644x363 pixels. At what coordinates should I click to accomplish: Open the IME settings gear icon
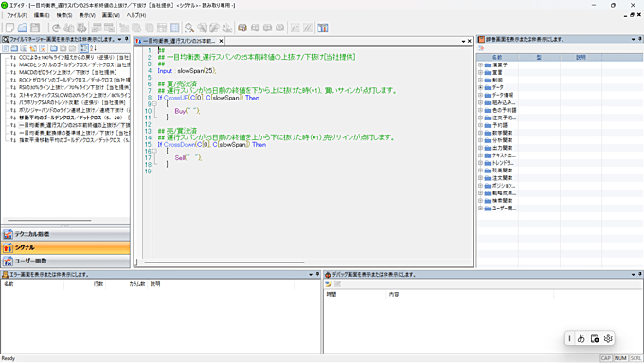coord(608,338)
